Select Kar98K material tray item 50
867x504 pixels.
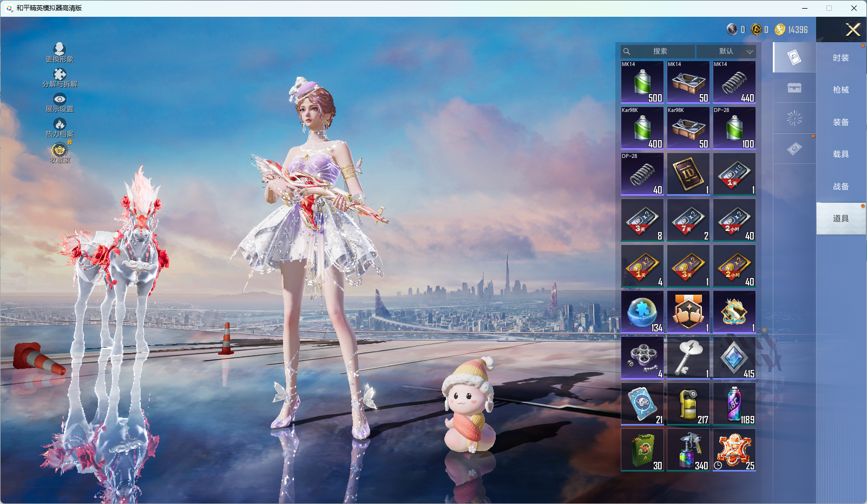688,128
